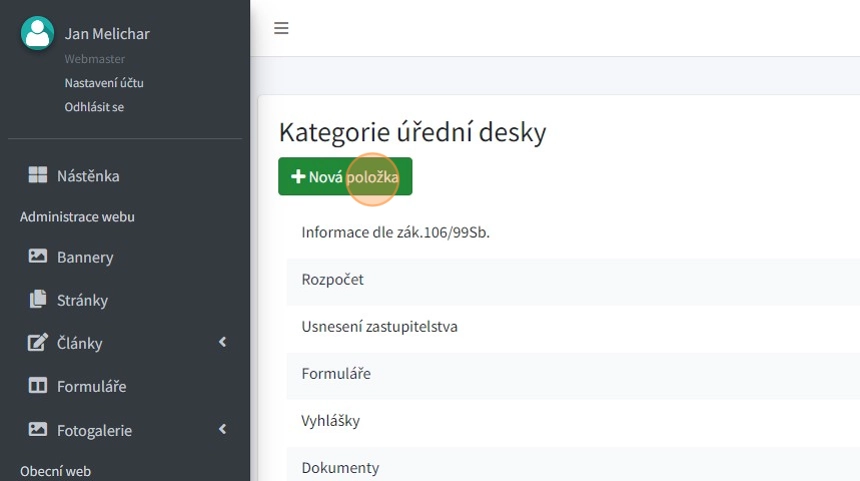
Task: Expand the Fotogalerie submenu chevron
Action: [222, 430]
